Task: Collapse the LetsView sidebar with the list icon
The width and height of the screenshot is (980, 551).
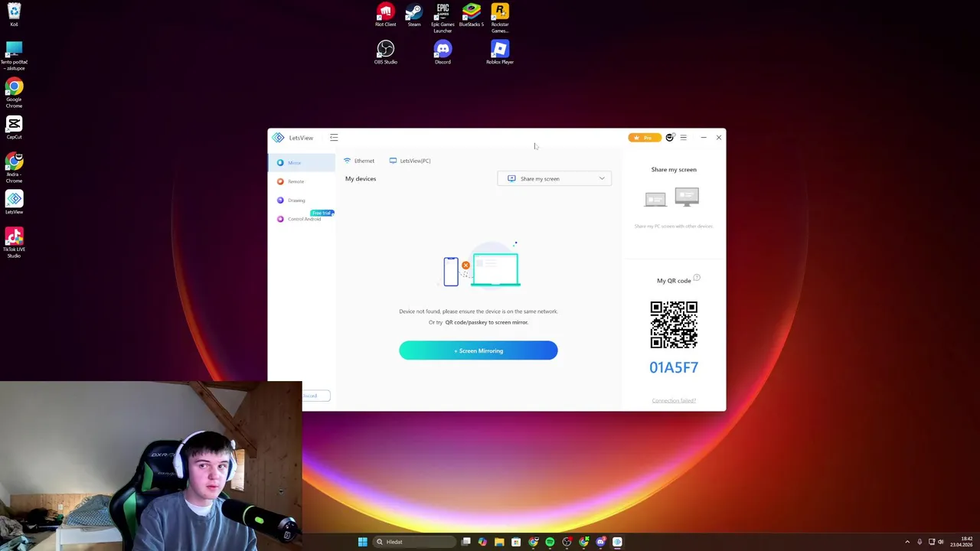Action: click(334, 138)
